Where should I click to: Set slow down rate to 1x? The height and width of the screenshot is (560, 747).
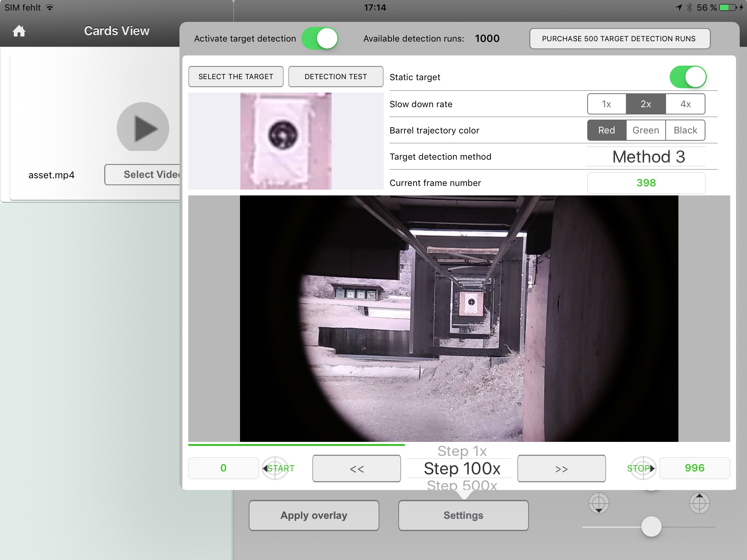607,104
